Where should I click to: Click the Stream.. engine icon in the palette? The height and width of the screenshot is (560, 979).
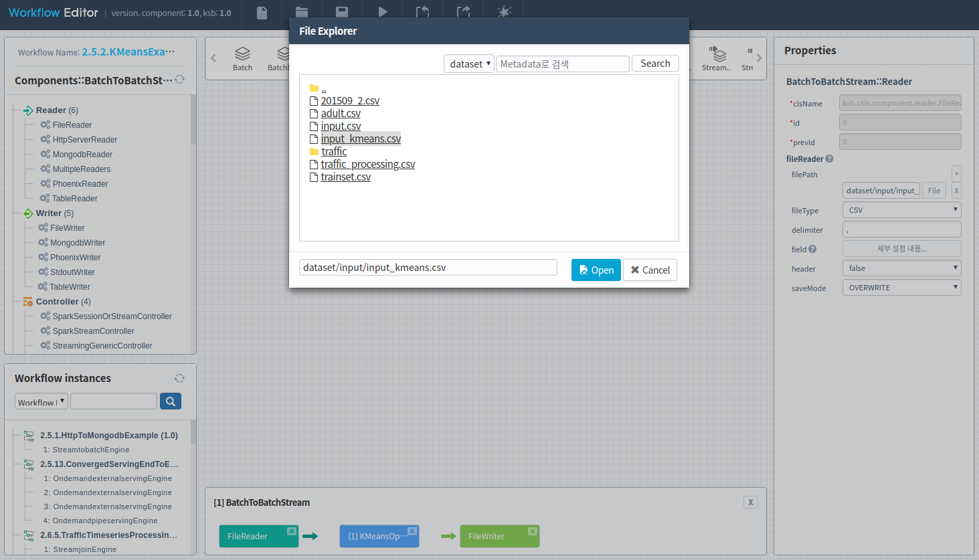pyautogui.click(x=716, y=59)
